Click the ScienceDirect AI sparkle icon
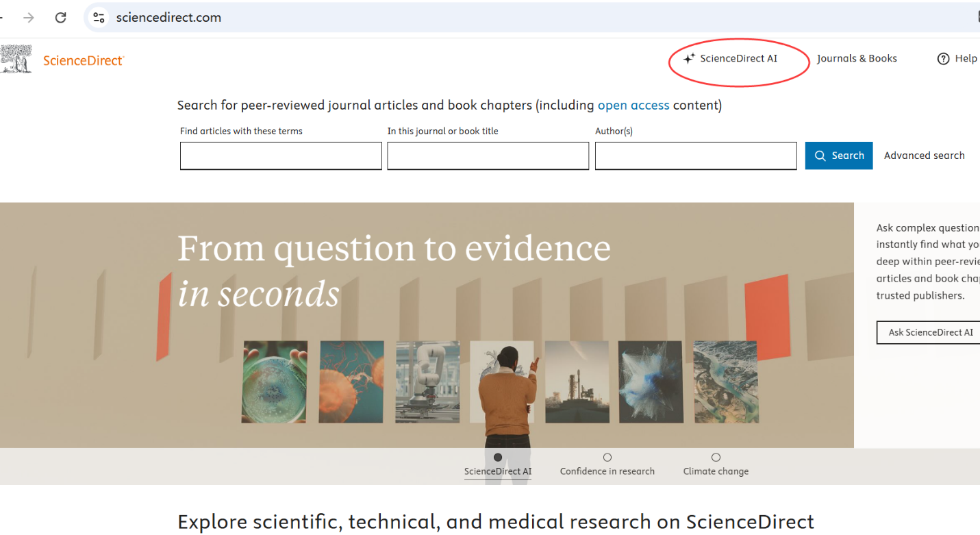The height and width of the screenshot is (535, 980). pos(689,59)
